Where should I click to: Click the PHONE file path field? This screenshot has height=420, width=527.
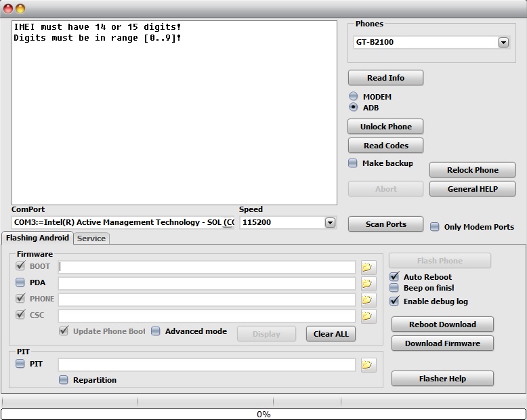[207, 299]
